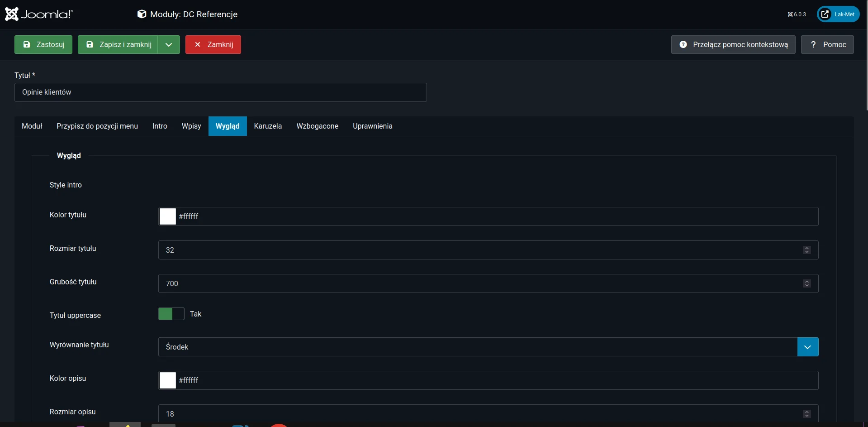The image size is (868, 427).
Task: Switch to the Karuzela tab
Action: [x=268, y=126]
